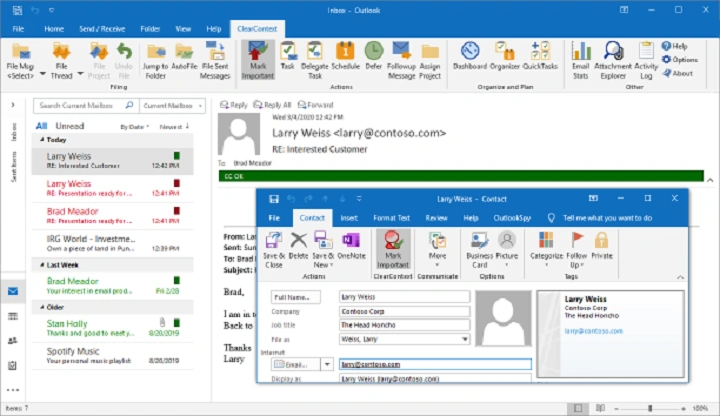
Task: Open Format Text tab in Contact window
Action: tap(391, 218)
